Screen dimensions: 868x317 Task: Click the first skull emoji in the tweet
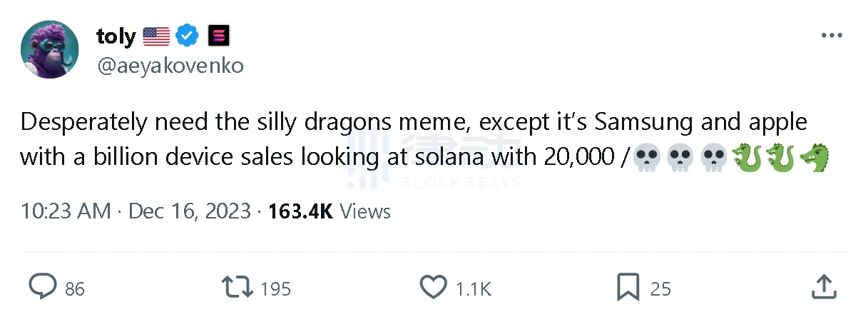[x=645, y=157]
